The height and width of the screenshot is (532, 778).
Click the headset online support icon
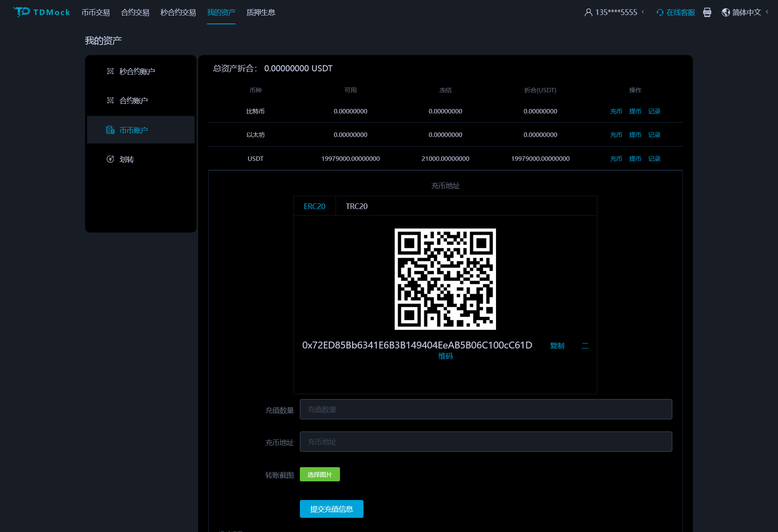click(660, 13)
